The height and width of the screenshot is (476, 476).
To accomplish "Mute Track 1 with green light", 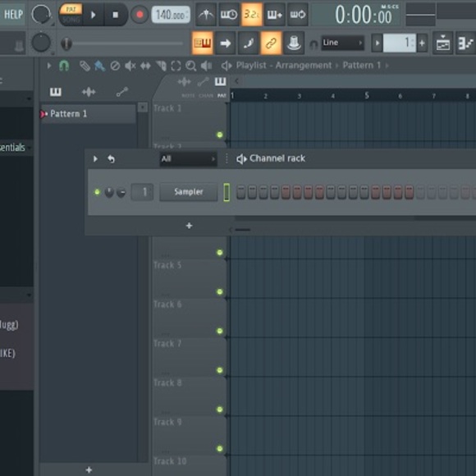I will tap(220, 135).
